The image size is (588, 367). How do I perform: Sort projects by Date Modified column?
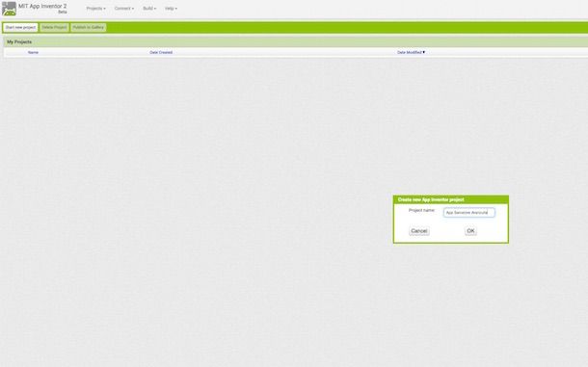tap(411, 52)
